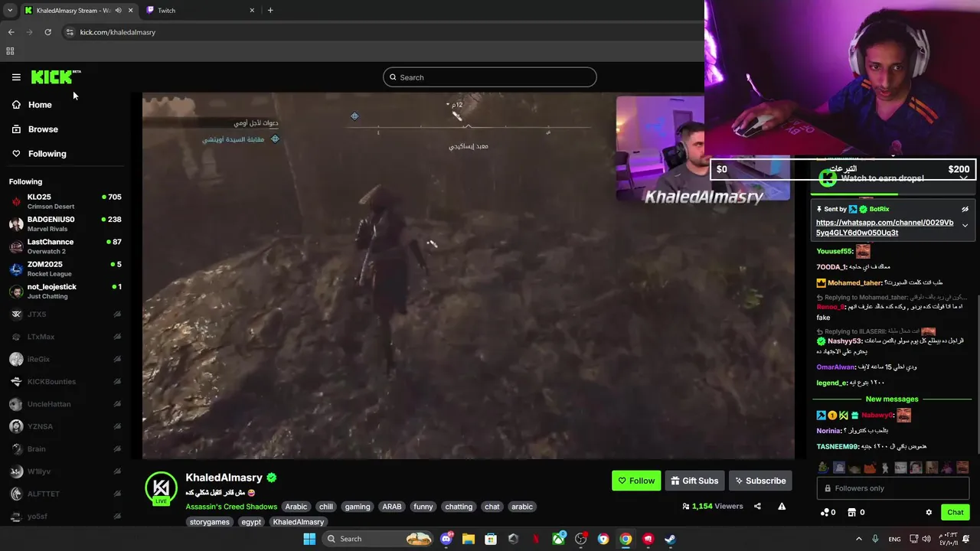Click the Gift Subs button
Image resolution: width=980 pixels, height=551 pixels.
[694, 481]
